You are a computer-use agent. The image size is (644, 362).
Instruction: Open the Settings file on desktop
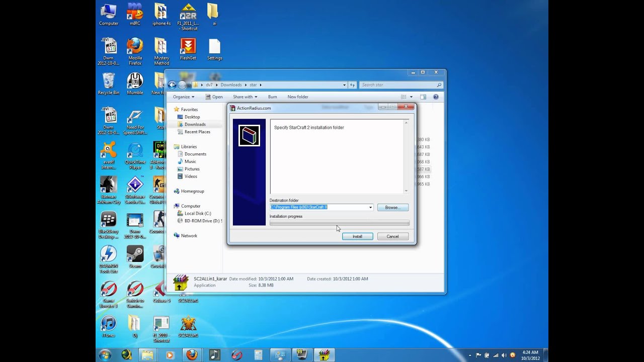[x=214, y=49]
